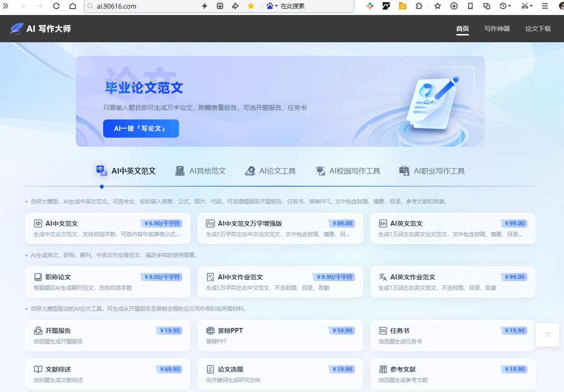The height and width of the screenshot is (392, 564).
Task: Click the smiley reader icon in address bar
Action: (x=220, y=6)
